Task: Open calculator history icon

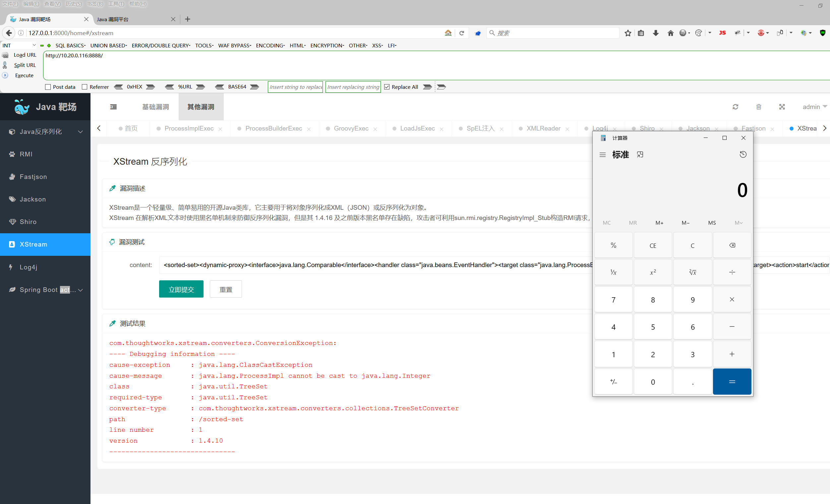Action: (743, 154)
